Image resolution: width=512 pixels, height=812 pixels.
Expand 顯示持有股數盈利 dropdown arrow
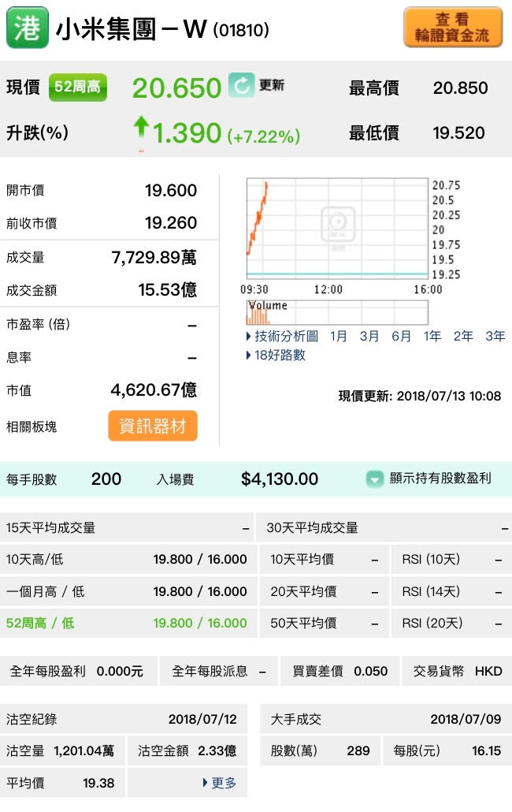[x=374, y=479]
